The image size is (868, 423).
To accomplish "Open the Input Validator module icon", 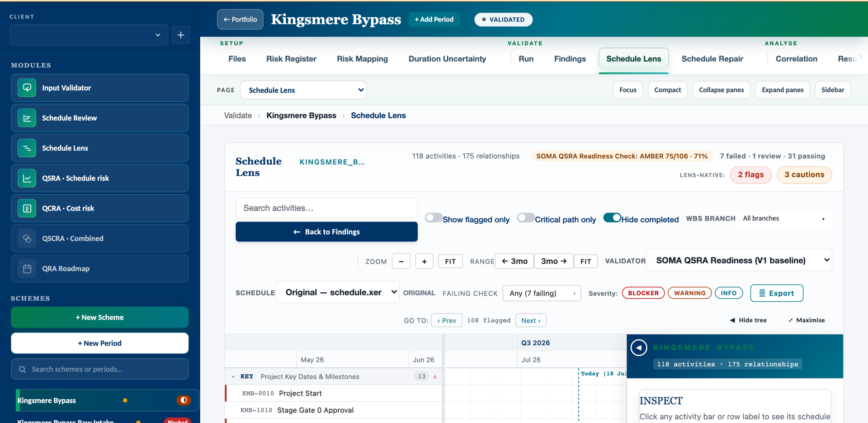I will click(27, 88).
